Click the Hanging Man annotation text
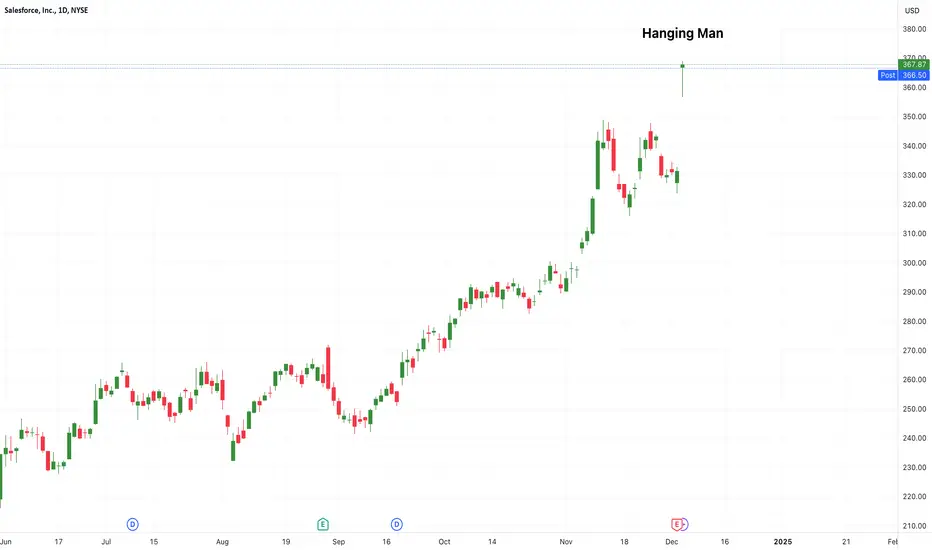Viewport: 932px width, 550px height. coord(682,33)
